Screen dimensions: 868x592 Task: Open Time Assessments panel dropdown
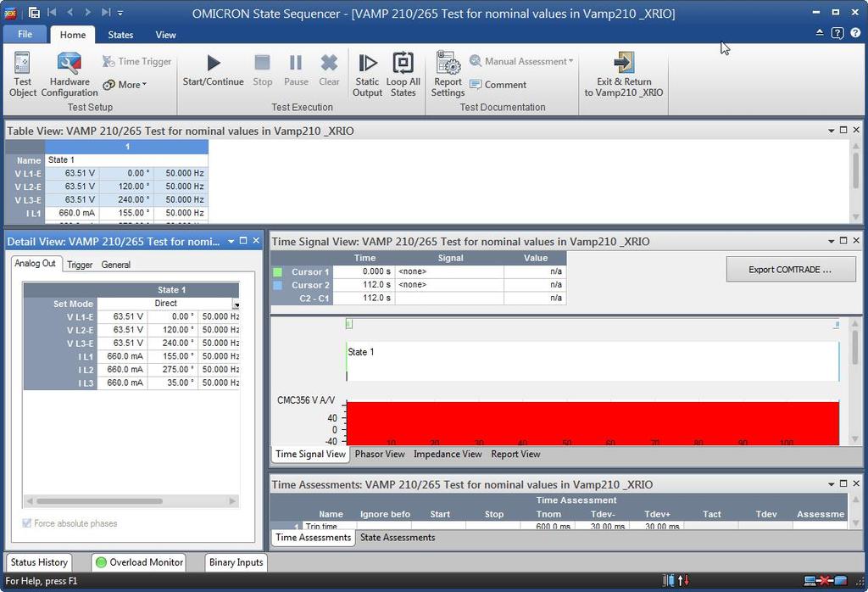click(x=831, y=484)
